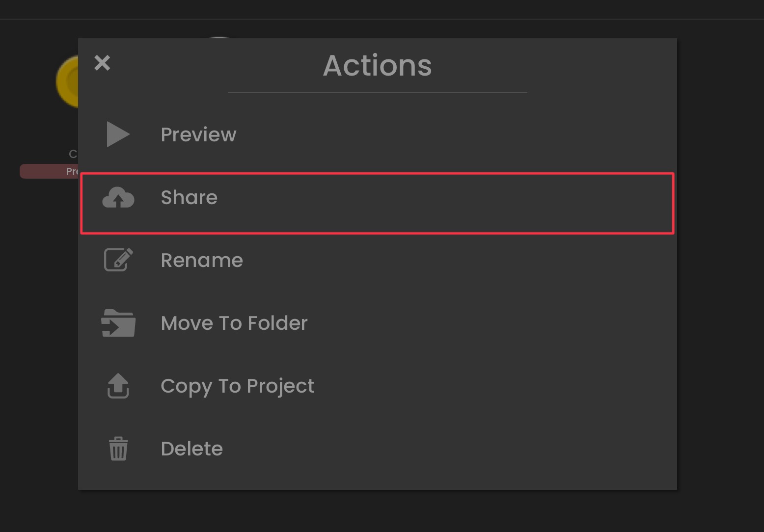Pick the Rename option label
Image resolution: width=764 pixels, height=532 pixels.
click(202, 260)
